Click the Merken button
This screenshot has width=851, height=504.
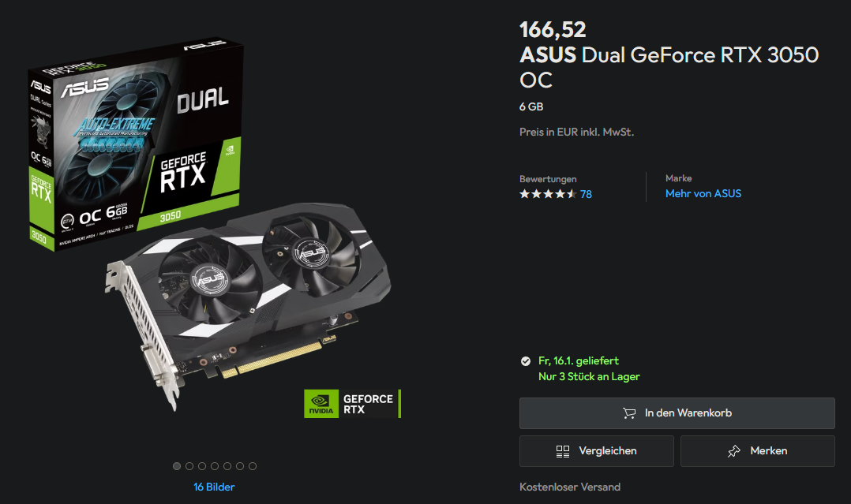point(758,451)
